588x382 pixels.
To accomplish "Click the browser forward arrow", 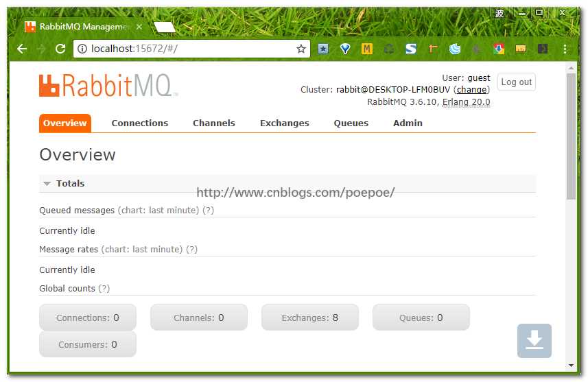I will 41,49.
